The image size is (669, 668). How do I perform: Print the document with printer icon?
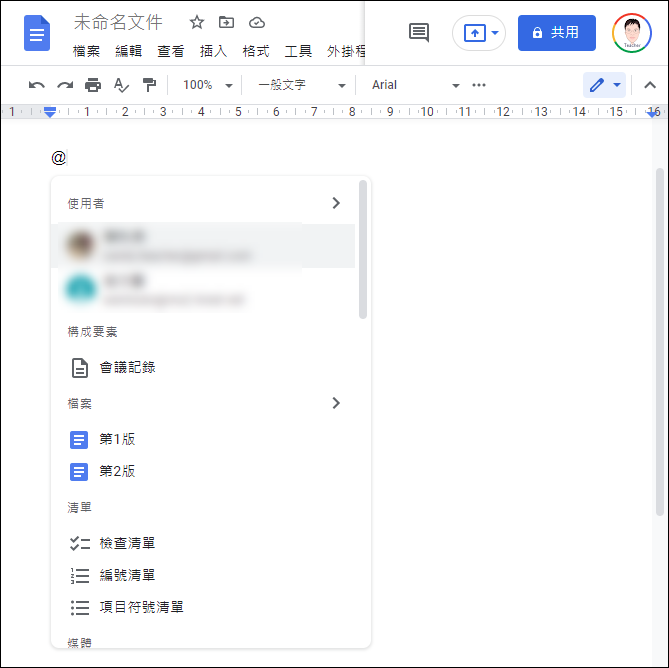(93, 85)
